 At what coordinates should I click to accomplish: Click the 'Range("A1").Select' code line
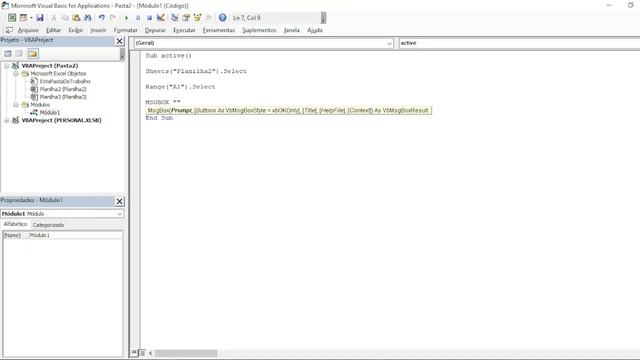coord(180,87)
